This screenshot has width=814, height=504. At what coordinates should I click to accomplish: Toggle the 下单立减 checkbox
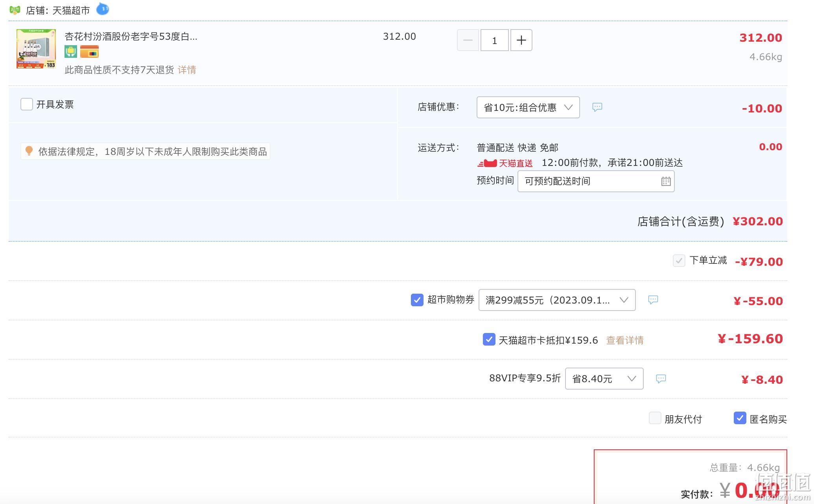679,261
